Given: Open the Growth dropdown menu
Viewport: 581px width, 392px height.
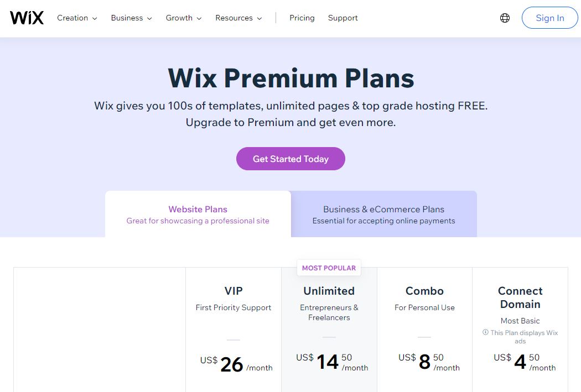Looking at the screenshot, I should 183,18.
